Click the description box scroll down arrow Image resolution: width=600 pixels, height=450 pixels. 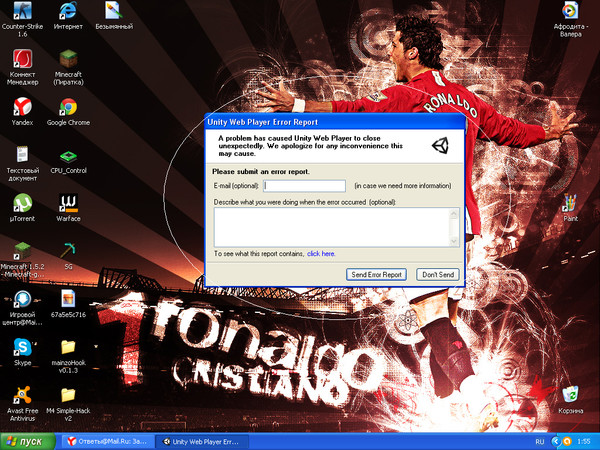tap(454, 241)
